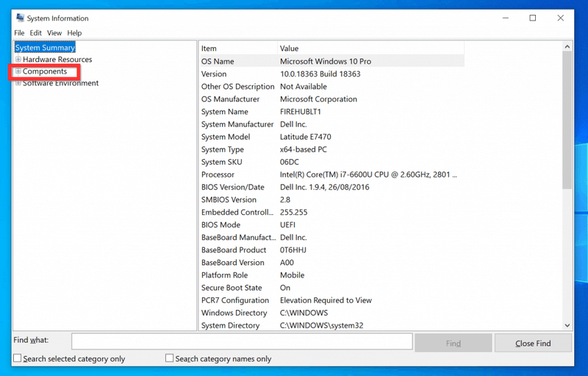Open the Edit menu
Image resolution: width=588 pixels, height=376 pixels.
point(35,33)
